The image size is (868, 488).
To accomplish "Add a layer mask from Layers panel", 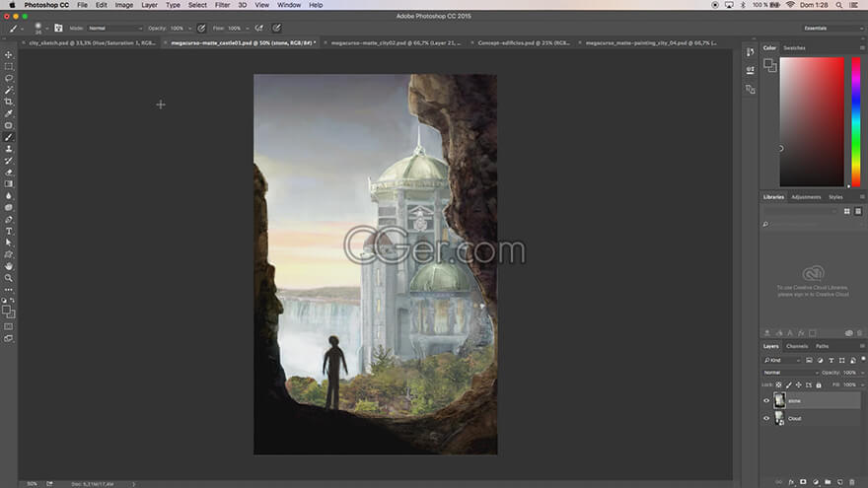I will pyautogui.click(x=803, y=482).
